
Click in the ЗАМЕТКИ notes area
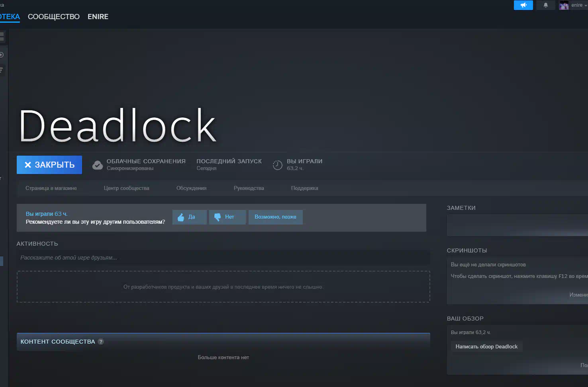517,225
